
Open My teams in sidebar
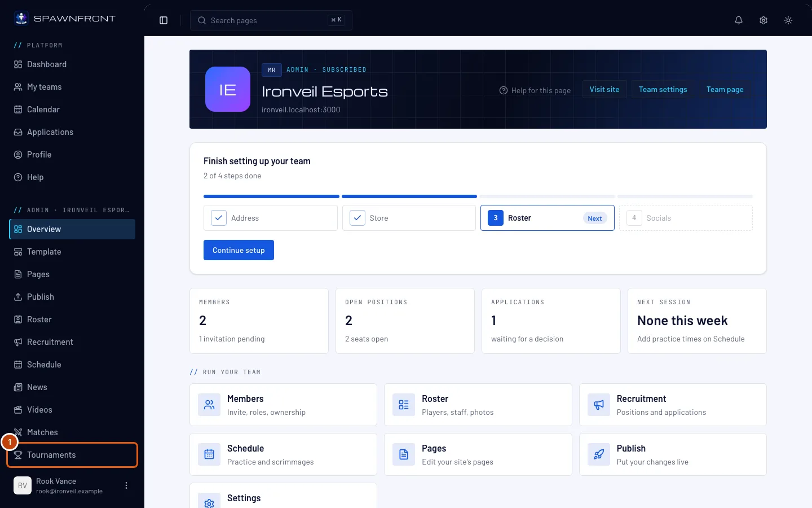(x=72, y=87)
